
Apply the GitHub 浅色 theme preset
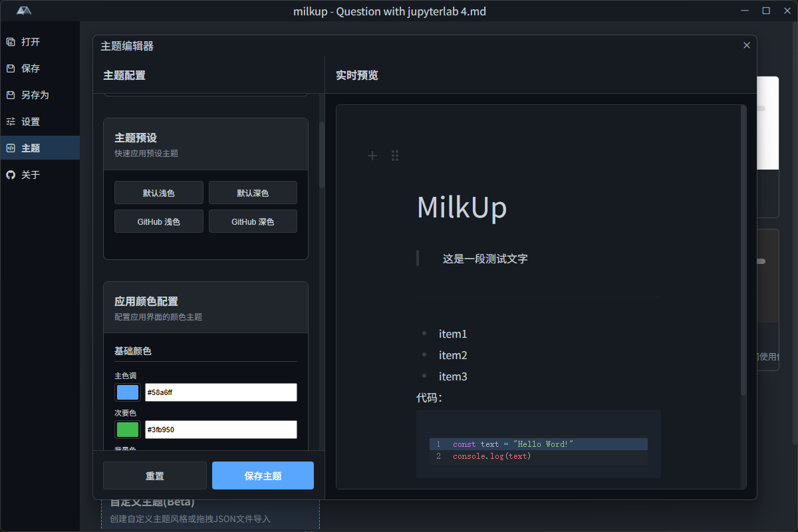click(159, 221)
